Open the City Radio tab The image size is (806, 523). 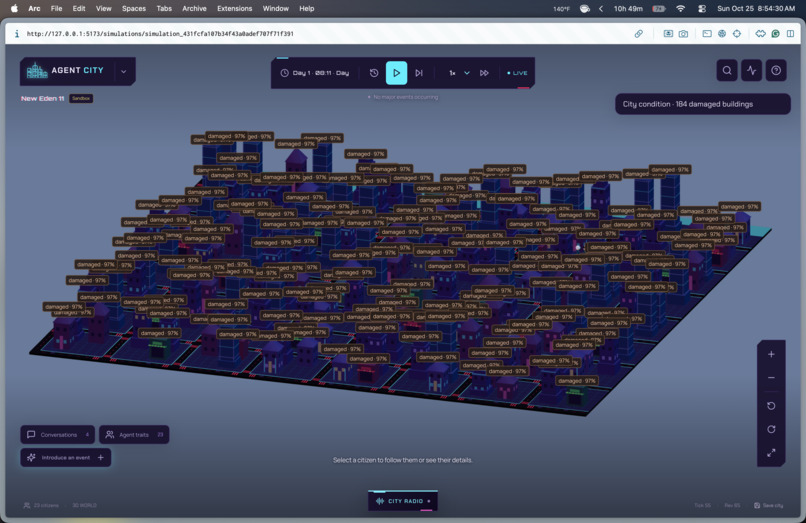[403, 501]
